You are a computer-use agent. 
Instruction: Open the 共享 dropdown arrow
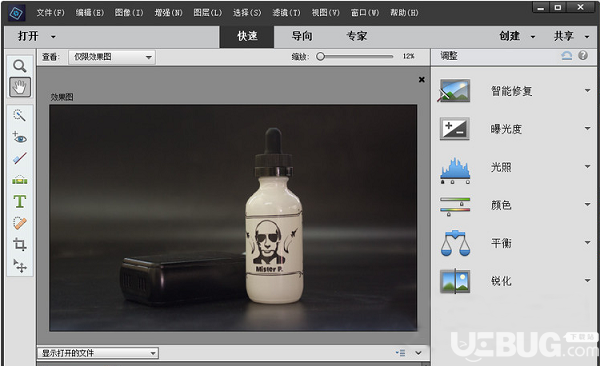click(587, 37)
